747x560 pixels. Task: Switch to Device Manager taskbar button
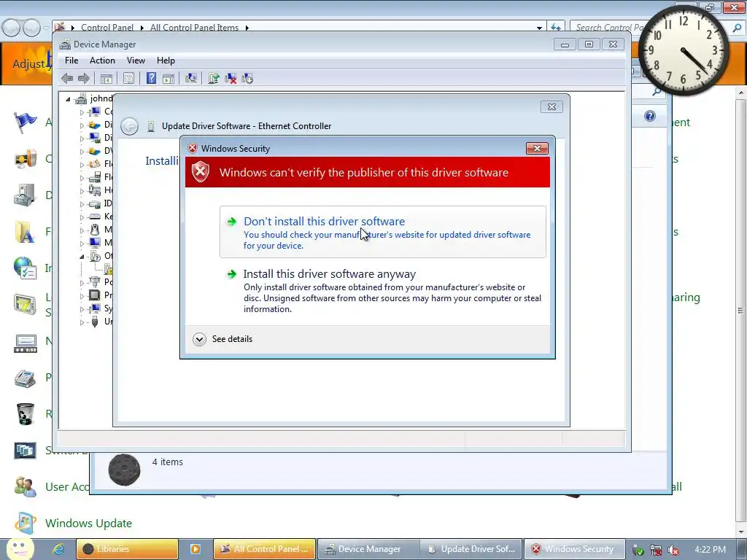point(368,549)
